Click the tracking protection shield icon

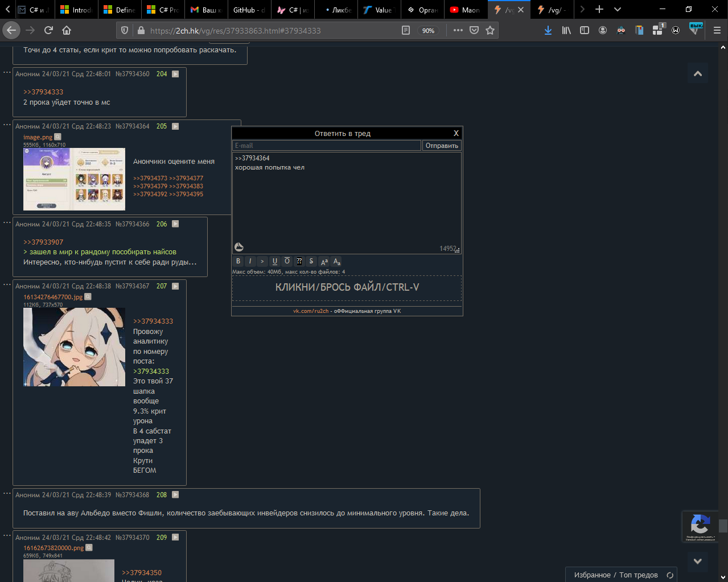[x=125, y=30]
